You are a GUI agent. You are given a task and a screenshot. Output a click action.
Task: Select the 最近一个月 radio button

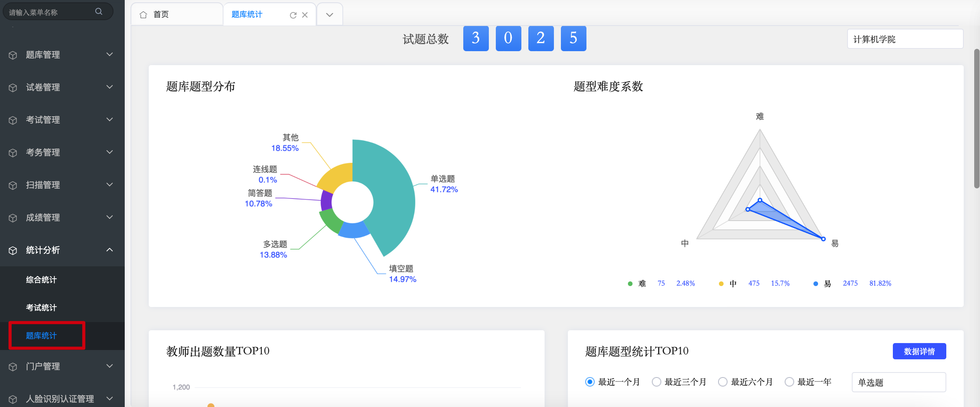pyautogui.click(x=590, y=382)
